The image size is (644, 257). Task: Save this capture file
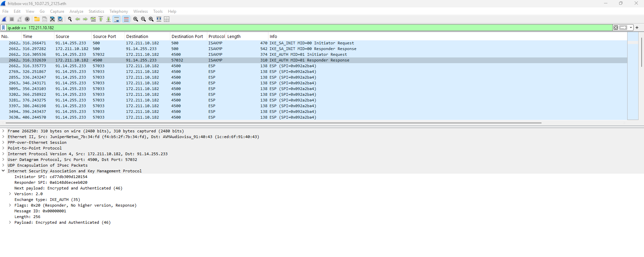click(45, 19)
